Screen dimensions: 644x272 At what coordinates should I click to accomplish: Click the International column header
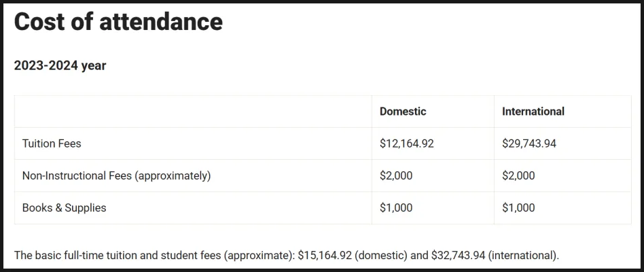pyautogui.click(x=533, y=112)
